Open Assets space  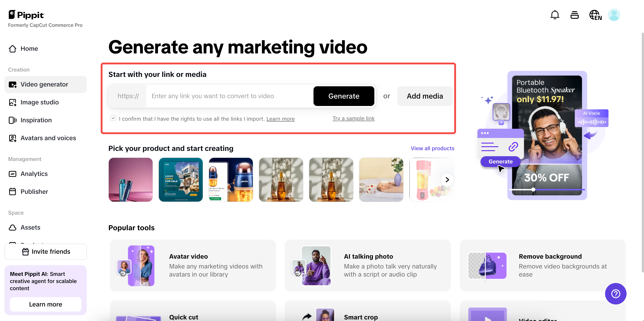coord(45,227)
